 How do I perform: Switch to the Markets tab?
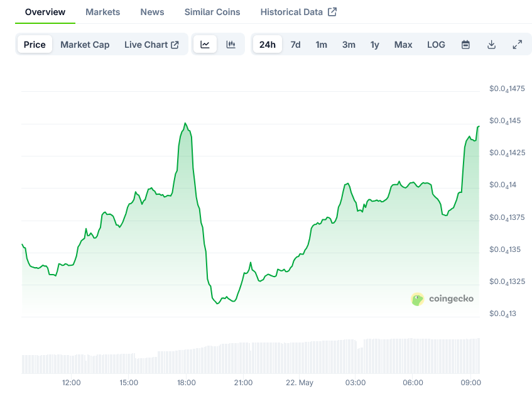click(x=103, y=12)
